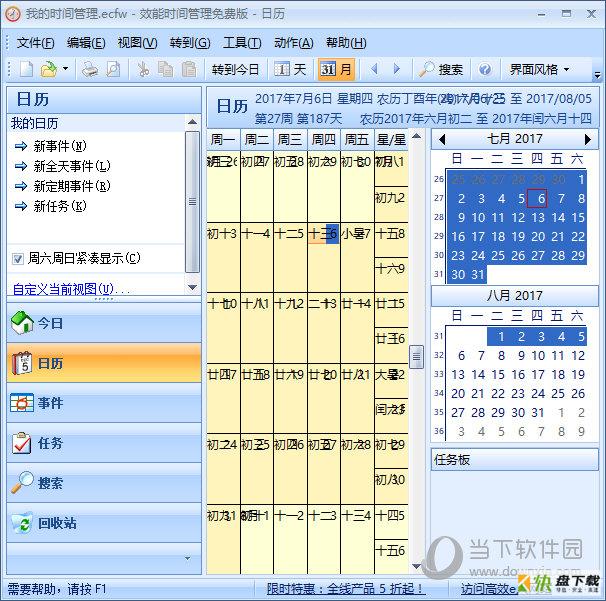Open the 界面风格 dropdown

(x=540, y=70)
